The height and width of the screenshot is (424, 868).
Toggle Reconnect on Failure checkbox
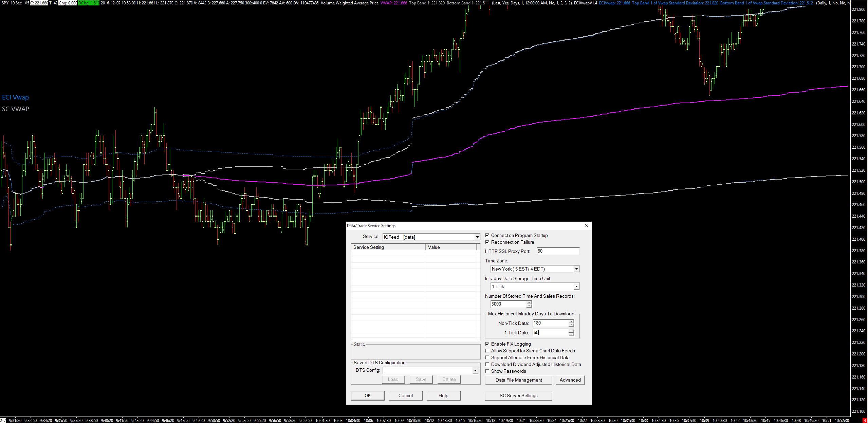click(x=487, y=242)
